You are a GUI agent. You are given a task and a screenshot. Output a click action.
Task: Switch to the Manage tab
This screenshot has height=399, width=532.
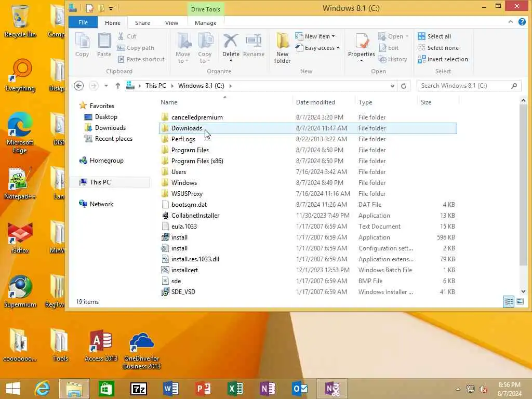[206, 23]
